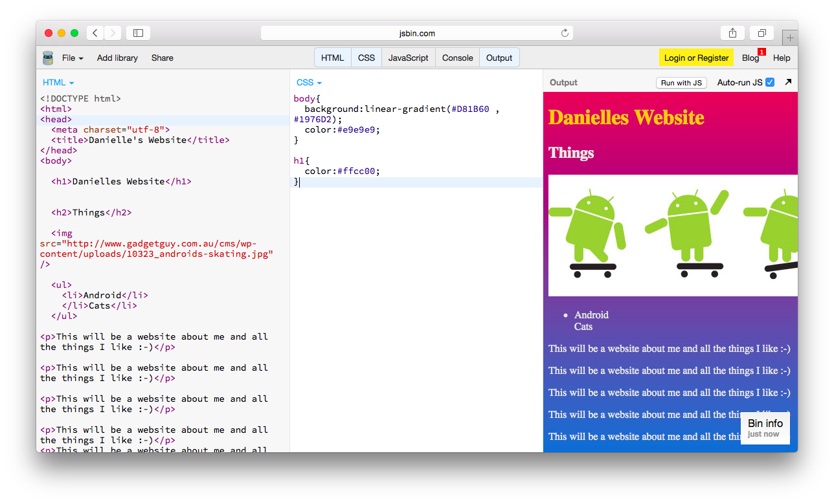
Task: Toggle the JavaScript panel button
Action: coord(409,58)
